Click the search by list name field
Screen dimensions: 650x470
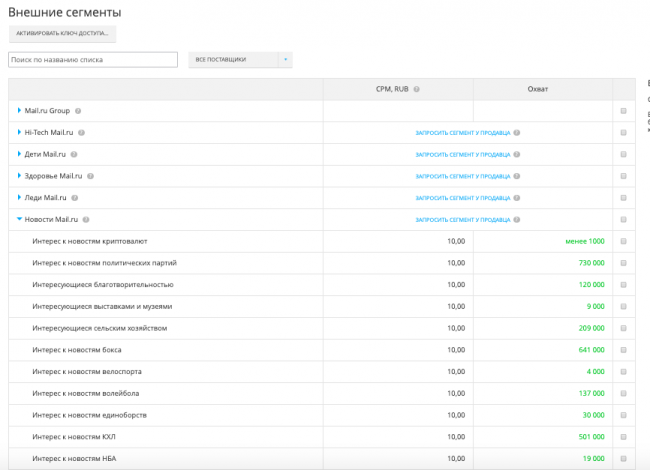(x=93, y=60)
